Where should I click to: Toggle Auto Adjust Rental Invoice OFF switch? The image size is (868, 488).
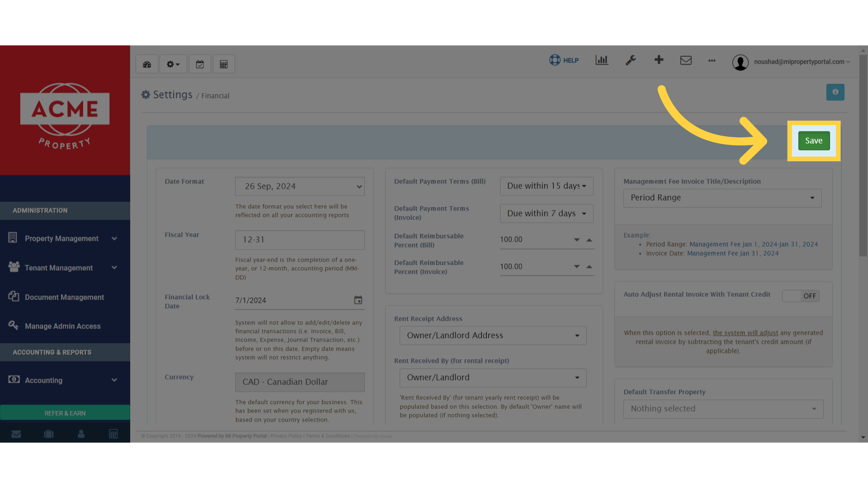pos(801,296)
